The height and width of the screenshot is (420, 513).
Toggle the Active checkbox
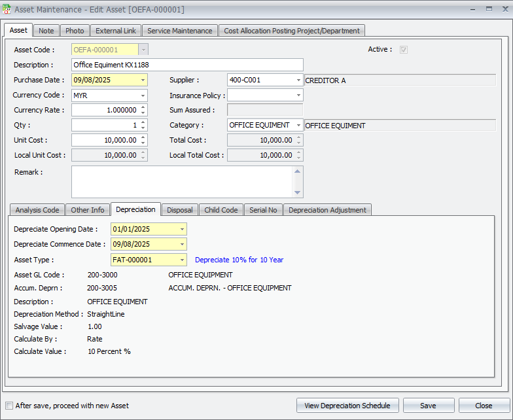pos(403,50)
